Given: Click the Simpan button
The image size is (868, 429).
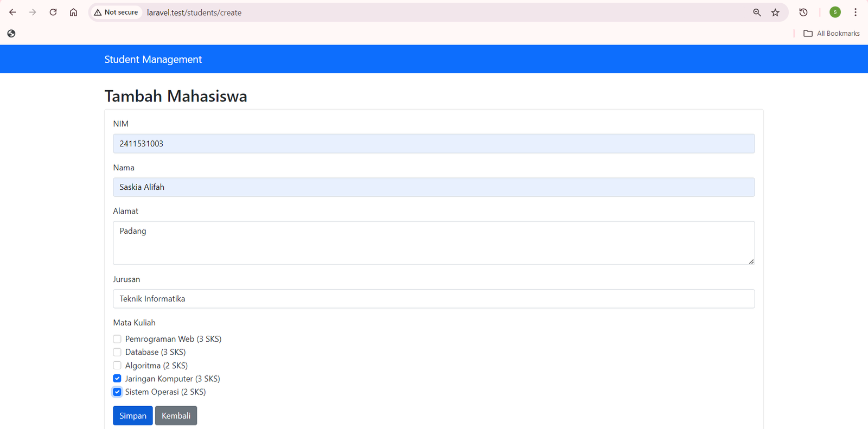Looking at the screenshot, I should (x=133, y=416).
